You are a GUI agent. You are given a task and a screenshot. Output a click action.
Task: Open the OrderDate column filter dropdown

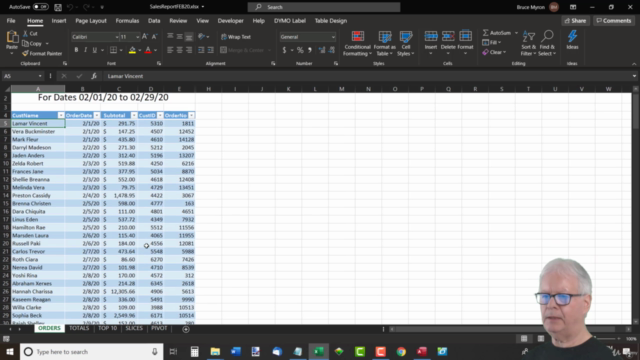click(x=97, y=116)
